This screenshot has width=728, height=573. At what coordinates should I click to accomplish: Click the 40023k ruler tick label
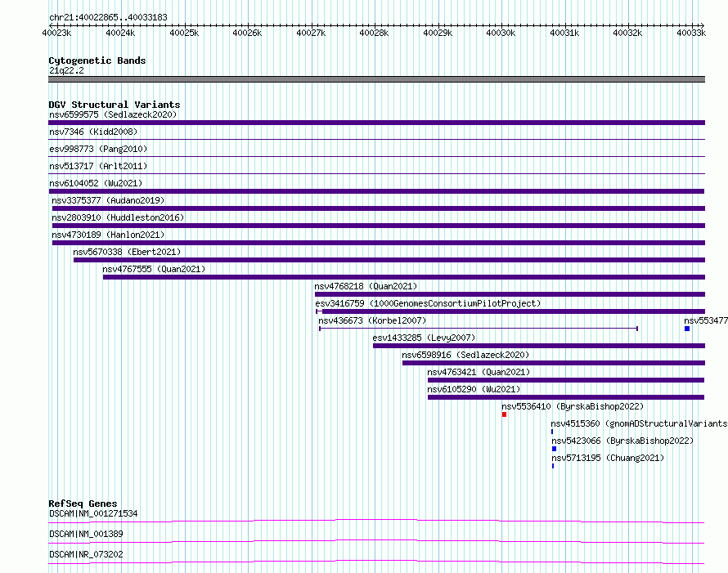56,33
